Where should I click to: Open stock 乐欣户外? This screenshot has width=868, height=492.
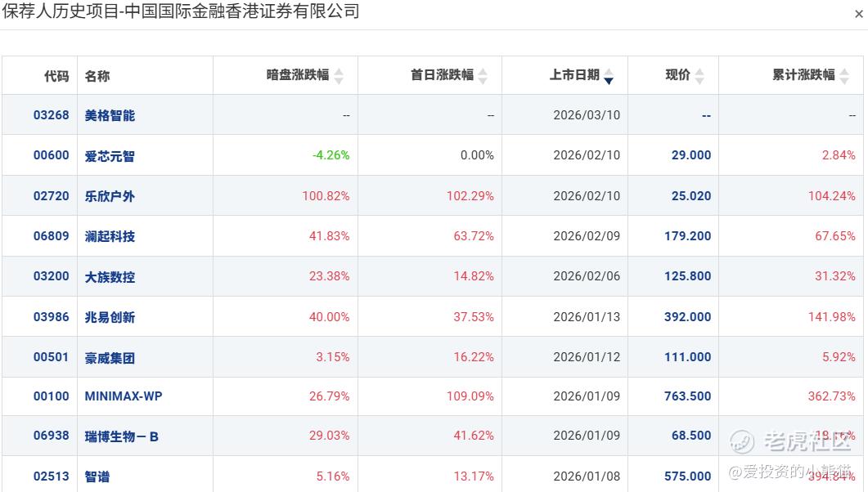[110, 196]
